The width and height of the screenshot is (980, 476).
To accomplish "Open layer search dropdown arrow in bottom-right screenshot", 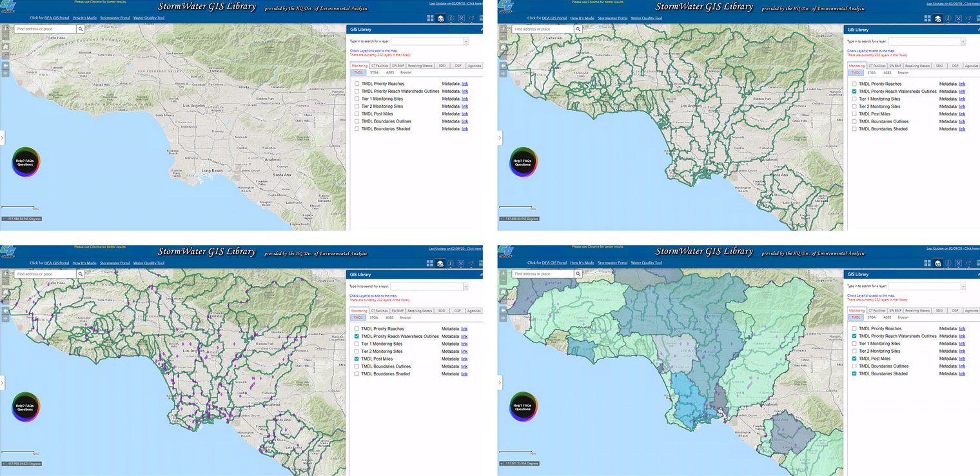I will 963,286.
